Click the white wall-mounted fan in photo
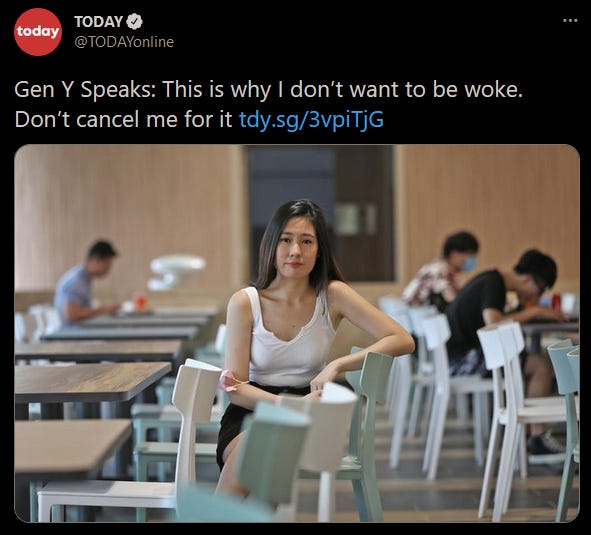The height and width of the screenshot is (535, 591). coord(175,271)
